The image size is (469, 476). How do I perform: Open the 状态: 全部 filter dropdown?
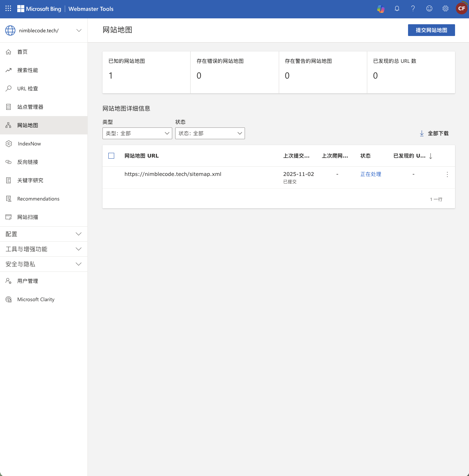click(210, 133)
